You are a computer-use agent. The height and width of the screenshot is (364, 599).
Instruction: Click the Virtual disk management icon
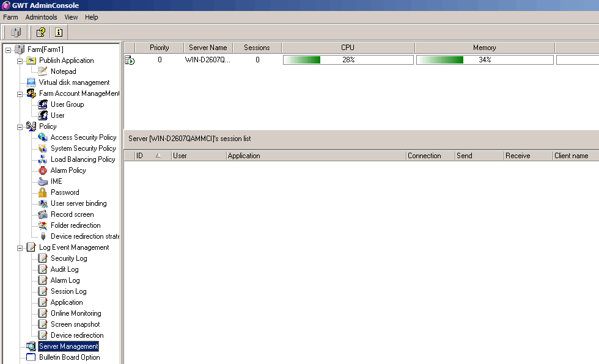pyautogui.click(x=31, y=82)
